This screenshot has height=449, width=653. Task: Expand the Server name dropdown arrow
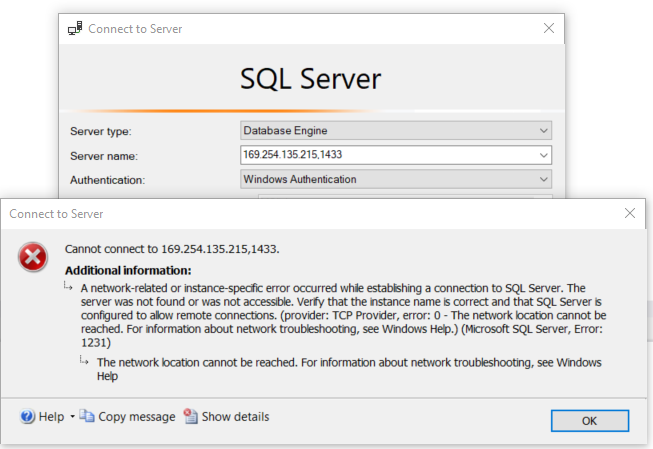[x=543, y=155]
